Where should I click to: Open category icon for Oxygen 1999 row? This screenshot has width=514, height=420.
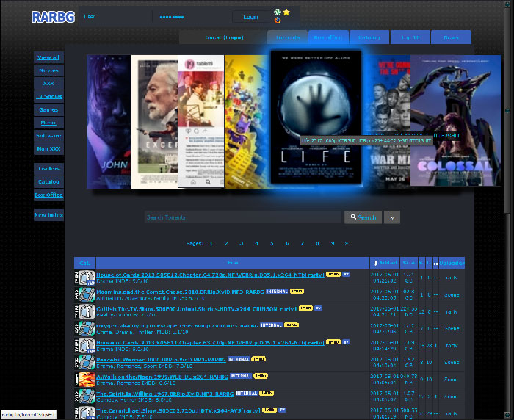(84, 328)
